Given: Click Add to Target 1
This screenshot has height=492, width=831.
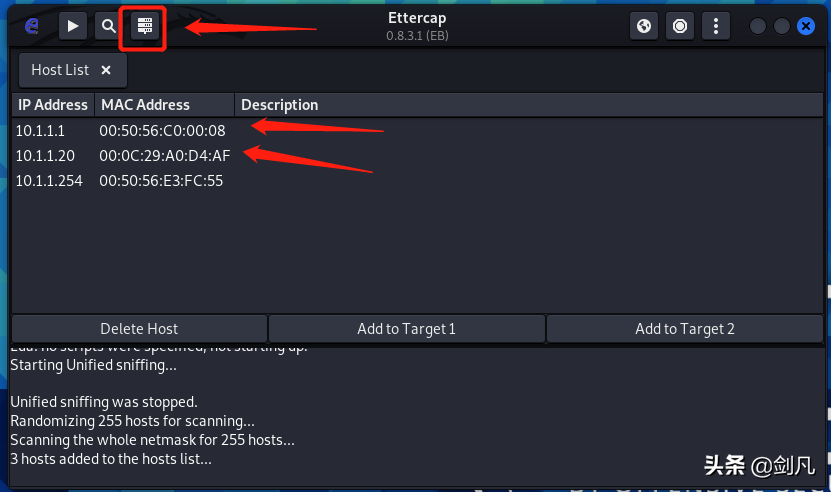Looking at the screenshot, I should pos(406,329).
